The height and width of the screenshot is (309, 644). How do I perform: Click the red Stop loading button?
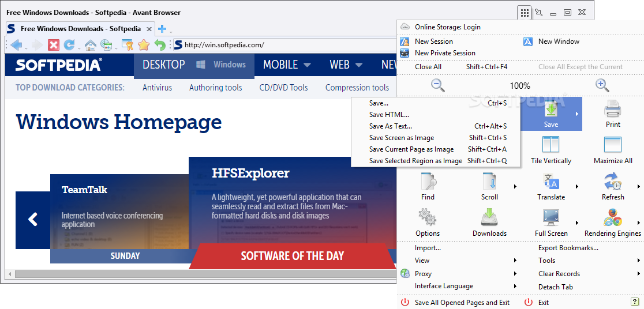[54, 45]
